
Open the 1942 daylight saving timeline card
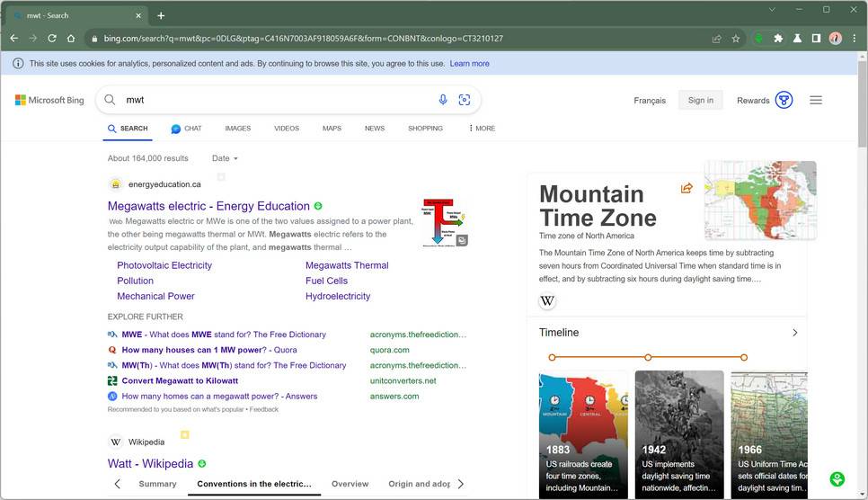click(x=679, y=434)
